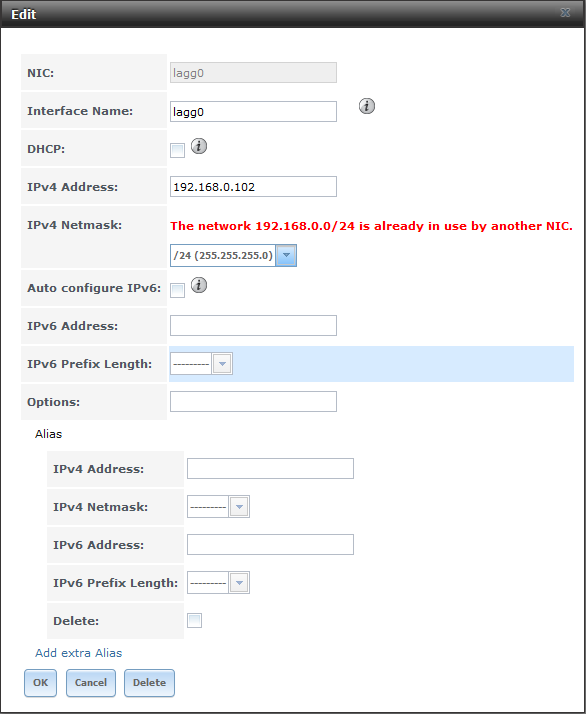The height and width of the screenshot is (714, 586).
Task: Click the Auto configure IPv6 info icon
Action: (x=199, y=285)
